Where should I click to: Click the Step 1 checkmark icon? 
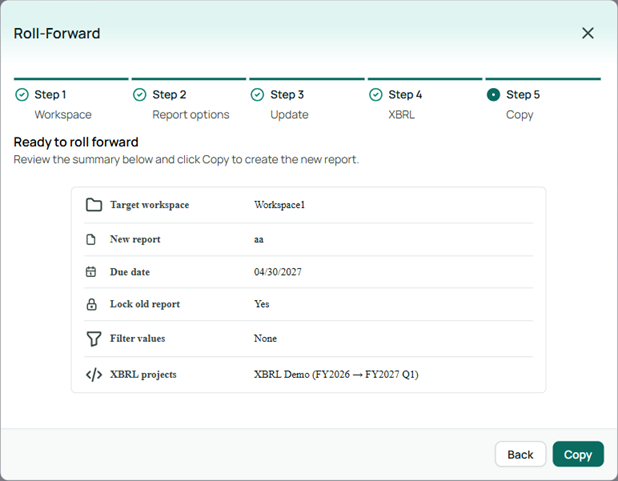tap(22, 95)
